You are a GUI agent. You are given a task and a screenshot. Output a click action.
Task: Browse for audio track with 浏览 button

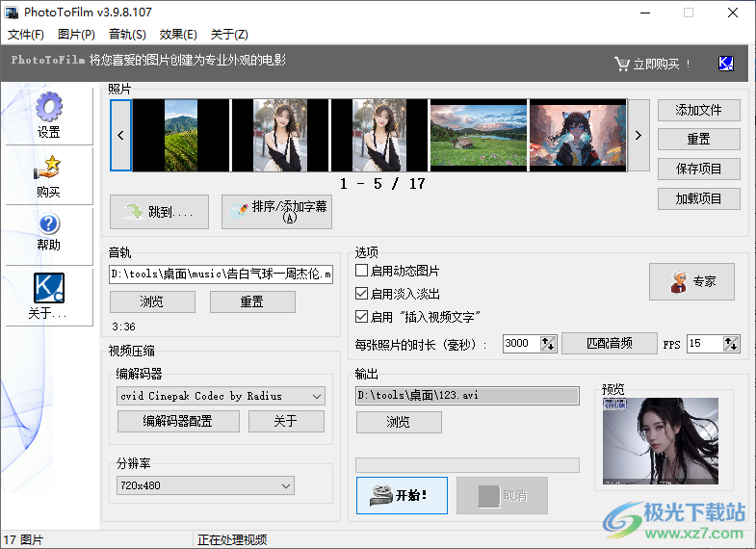coord(152,301)
